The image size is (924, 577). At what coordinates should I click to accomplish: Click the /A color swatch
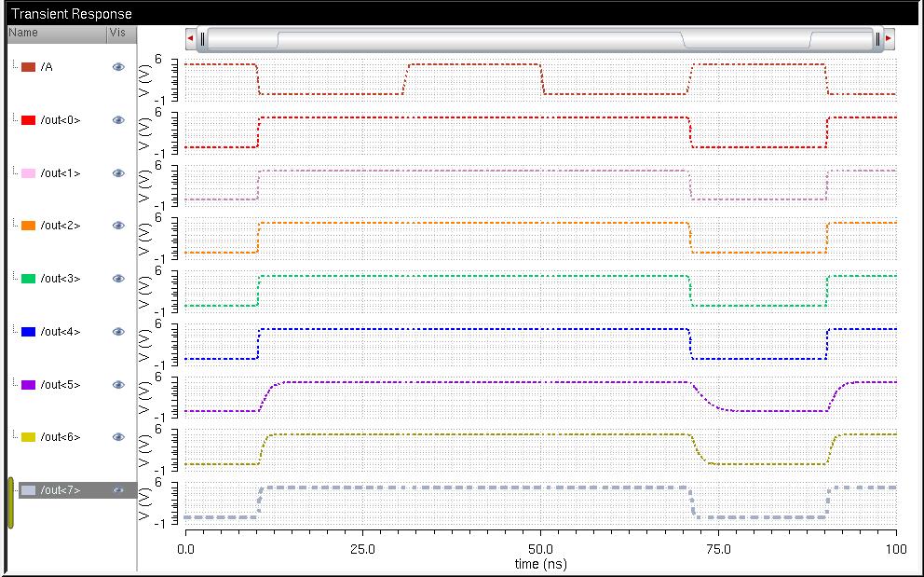pos(28,67)
